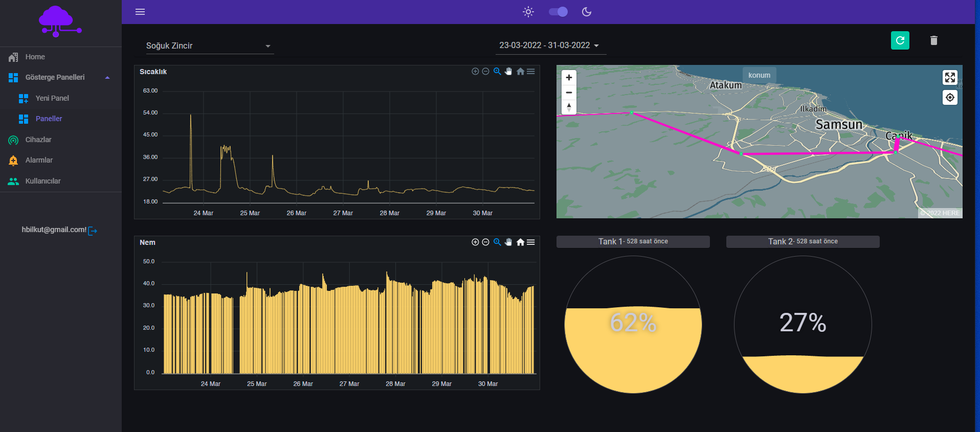Screen dimensions: 980x432
Task: Click the Sıcaklık chart title
Action: click(153, 72)
